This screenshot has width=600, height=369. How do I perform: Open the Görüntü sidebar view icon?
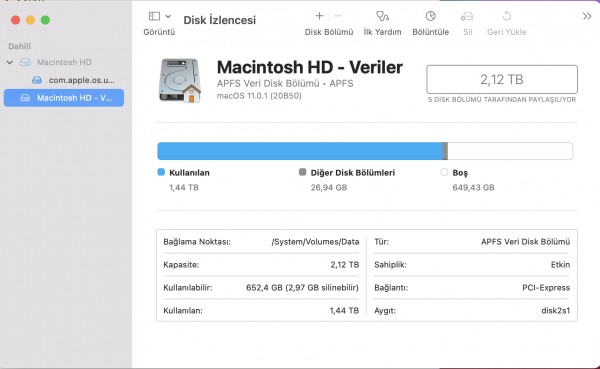point(154,16)
